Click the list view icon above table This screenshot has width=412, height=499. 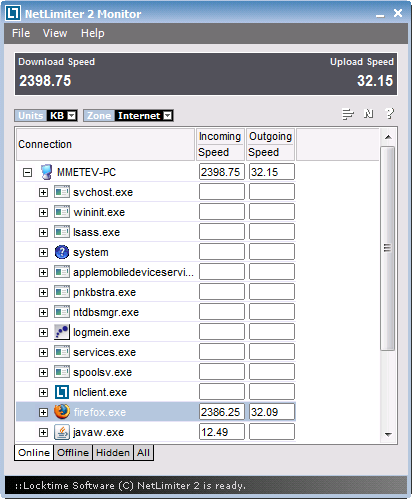348,114
